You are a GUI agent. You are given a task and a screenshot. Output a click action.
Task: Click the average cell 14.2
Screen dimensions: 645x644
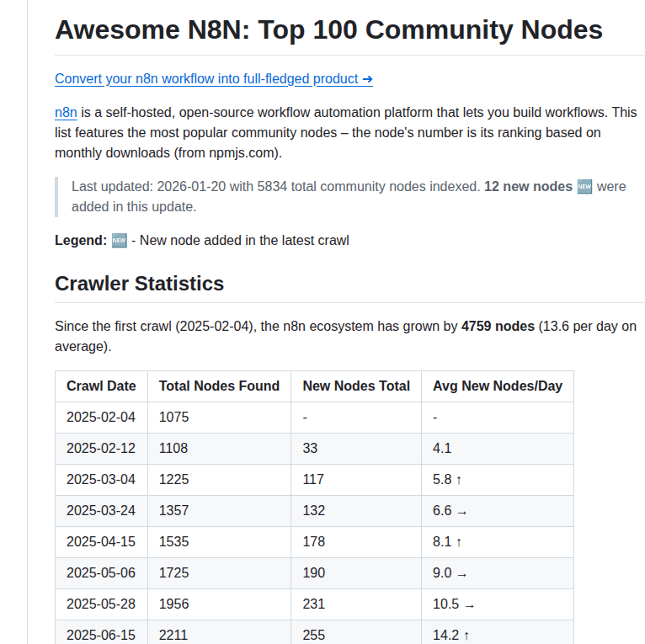pos(498,633)
